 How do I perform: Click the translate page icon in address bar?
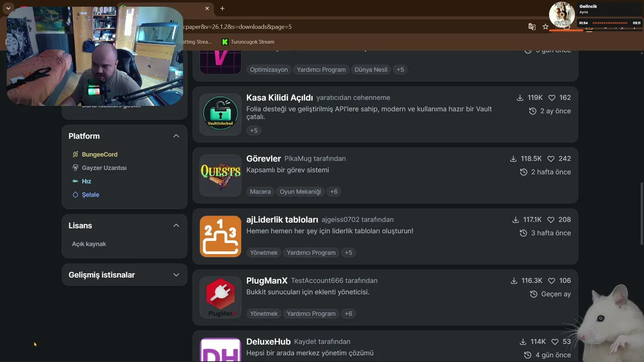coord(532,27)
